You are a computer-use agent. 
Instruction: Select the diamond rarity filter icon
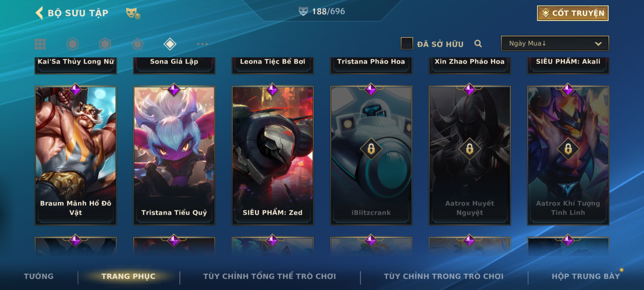(170, 44)
